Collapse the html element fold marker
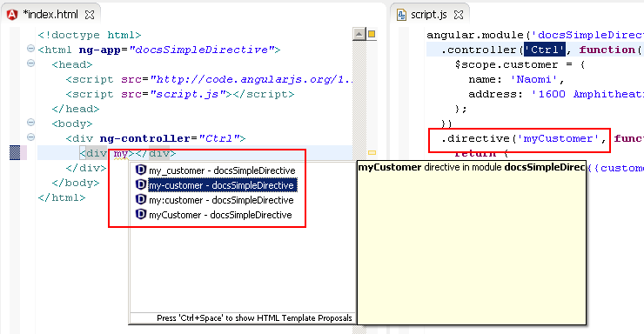 [x=30, y=49]
